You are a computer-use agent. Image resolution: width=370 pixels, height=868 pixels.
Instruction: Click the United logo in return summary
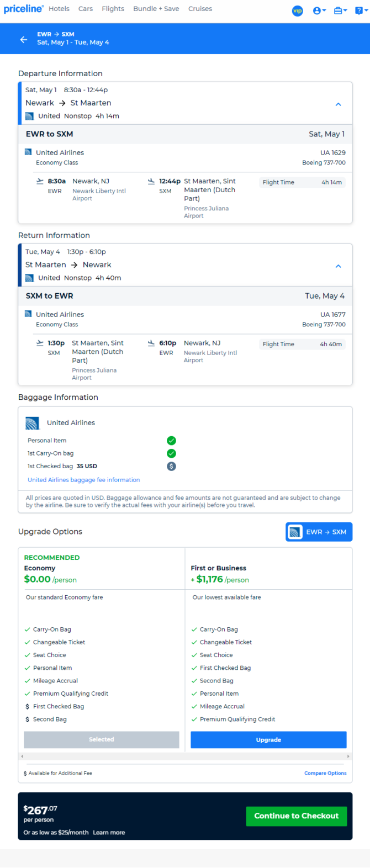[29, 278]
